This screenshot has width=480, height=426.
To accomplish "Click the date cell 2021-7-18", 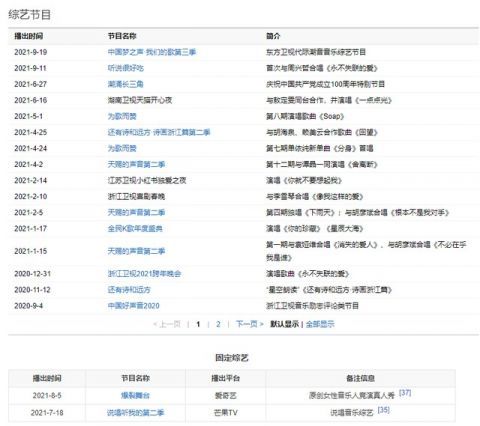I will (47, 413).
